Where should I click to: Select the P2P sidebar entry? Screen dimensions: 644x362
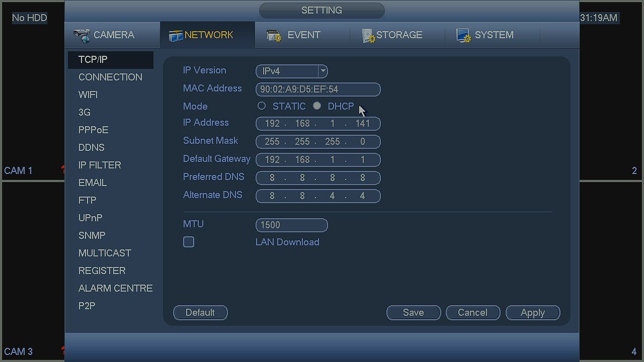pyautogui.click(x=87, y=306)
